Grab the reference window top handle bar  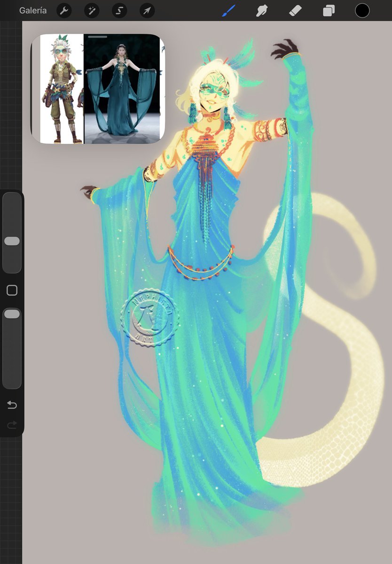pyautogui.click(x=97, y=37)
